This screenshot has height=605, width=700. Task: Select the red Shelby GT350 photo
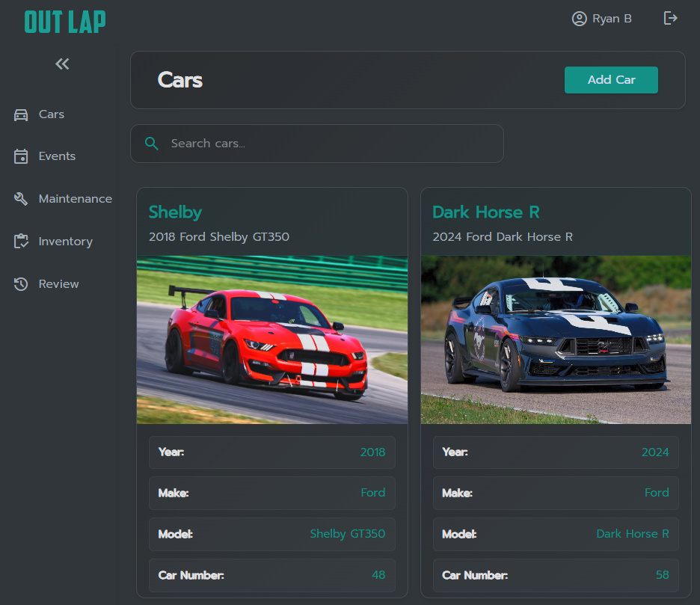pyautogui.click(x=272, y=340)
